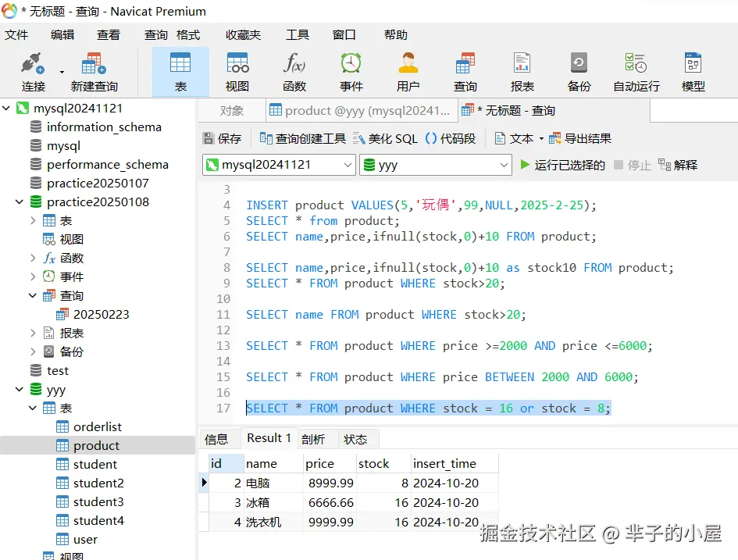Click 美化 SQL to beautify code

click(x=385, y=138)
